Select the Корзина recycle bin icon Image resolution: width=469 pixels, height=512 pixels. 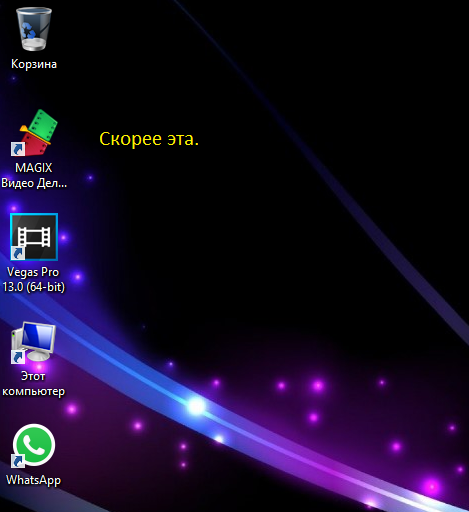[x=34, y=29]
